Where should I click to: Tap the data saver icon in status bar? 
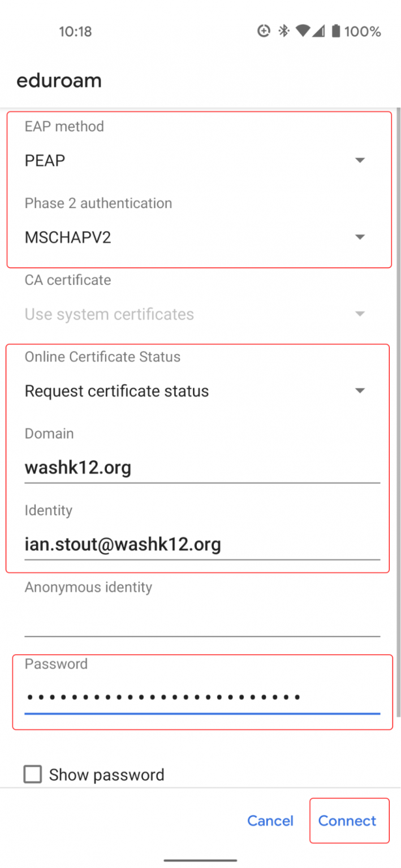(x=264, y=31)
